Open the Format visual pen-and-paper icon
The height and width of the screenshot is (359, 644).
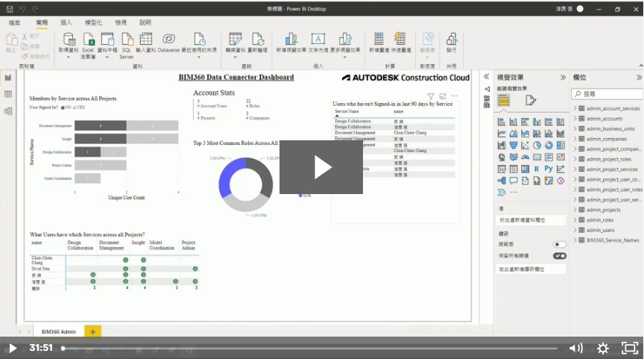pos(530,100)
